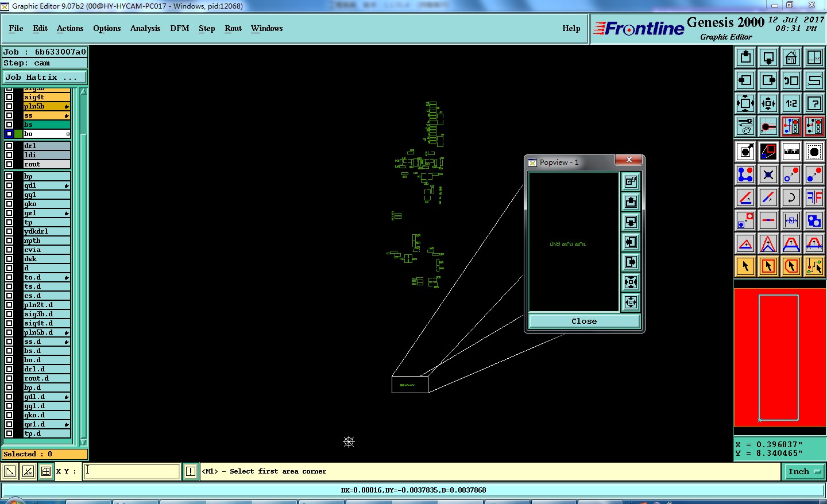This screenshot has height=504, width=827.
Task: Toggle display checkbox for layer ss
Action: tap(9, 115)
